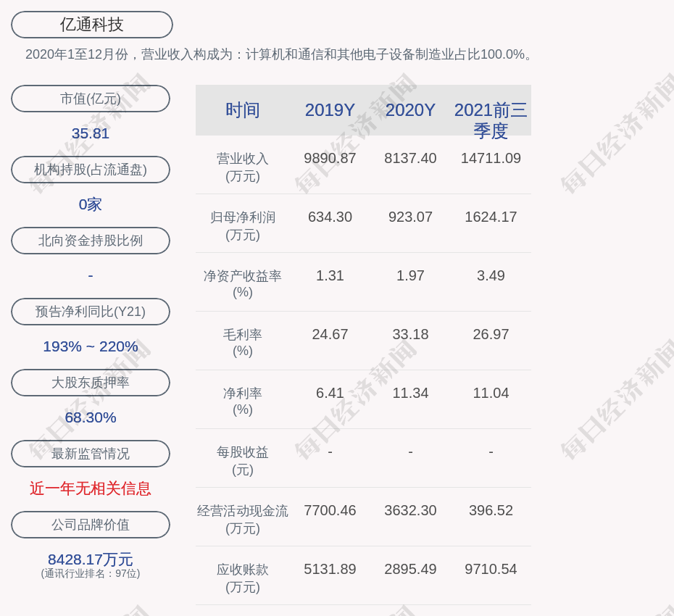
Task: Click the 归母净利润(万元) row label
Action: (243, 225)
